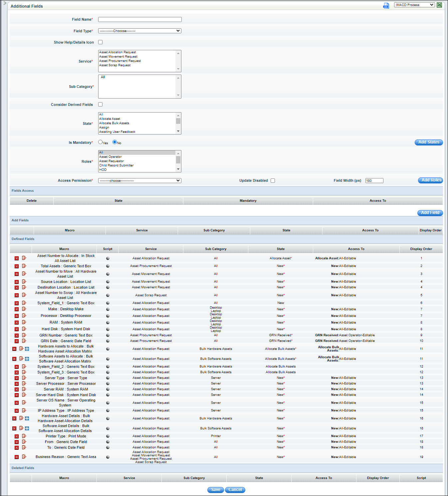The image size is (448, 496).
Task: Click the blue HTML document icon in header
Action: click(x=386, y=5)
